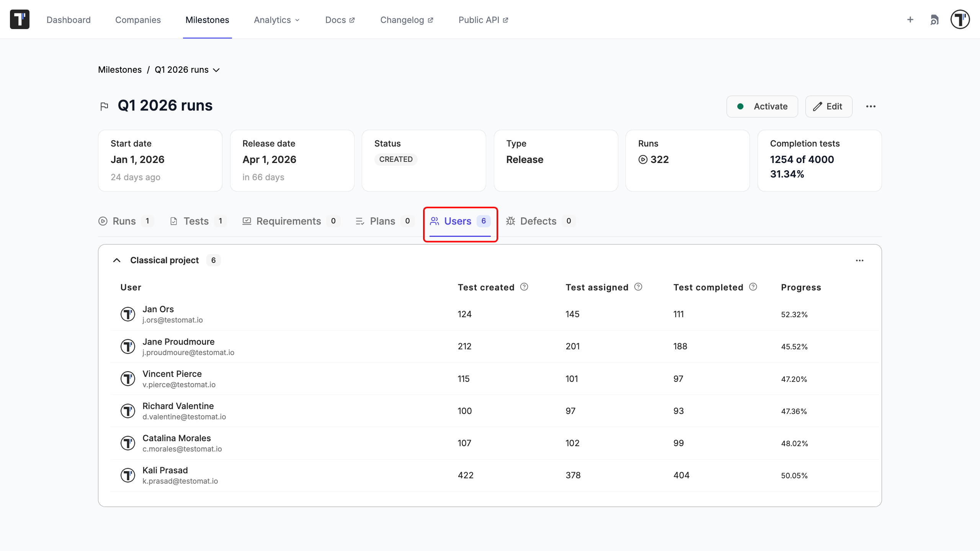Click Kali Prasad avatar icon
The image size is (980, 551).
128,475
